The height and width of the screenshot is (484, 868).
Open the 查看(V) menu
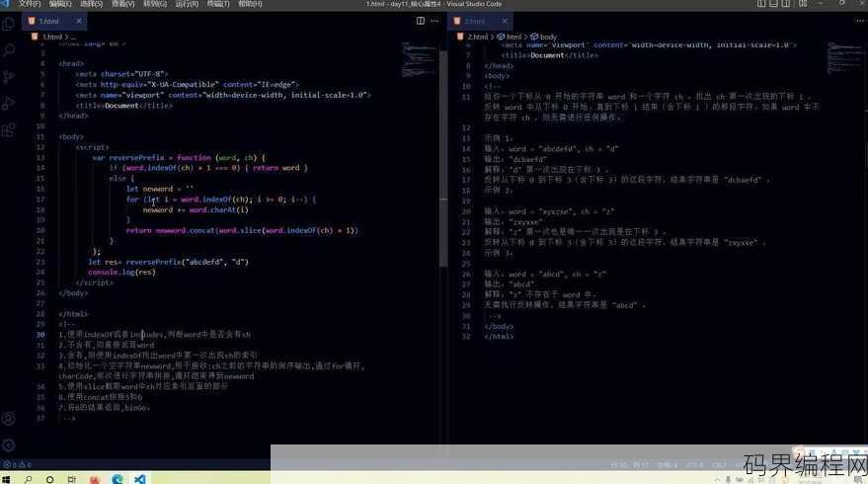(x=122, y=4)
